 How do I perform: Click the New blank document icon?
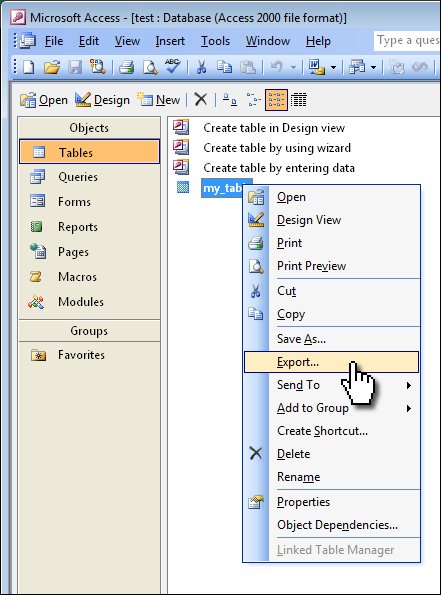tap(29, 68)
